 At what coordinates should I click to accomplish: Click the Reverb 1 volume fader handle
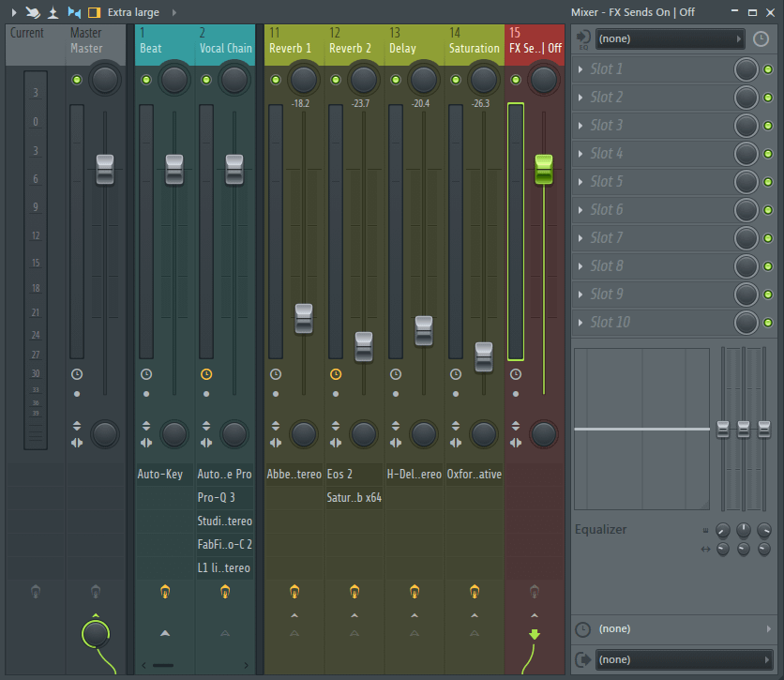304,319
